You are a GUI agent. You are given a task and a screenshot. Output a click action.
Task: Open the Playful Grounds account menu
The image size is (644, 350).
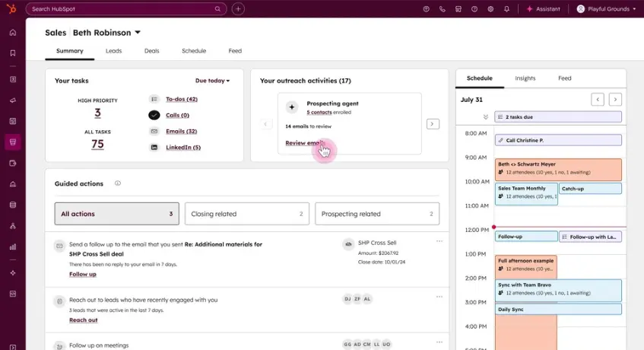(x=606, y=9)
